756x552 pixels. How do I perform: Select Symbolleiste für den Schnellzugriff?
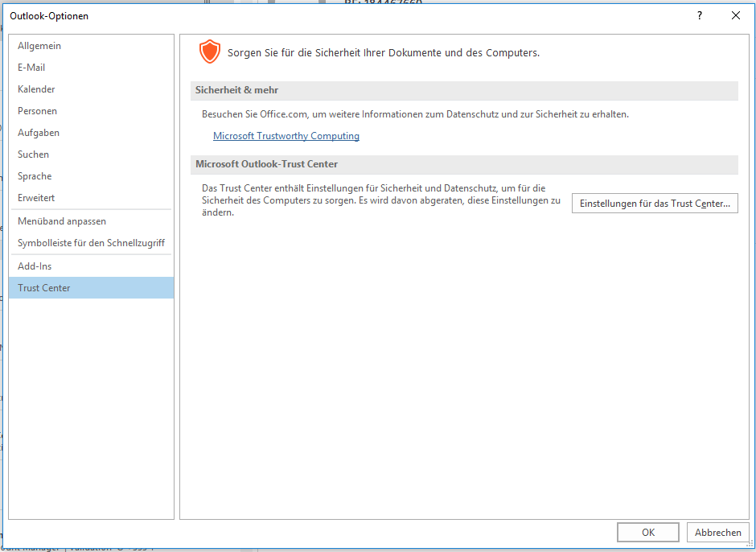(91, 243)
